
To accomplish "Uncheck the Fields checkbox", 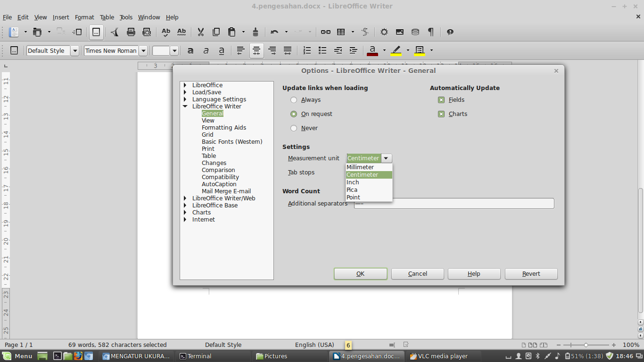I will 441,100.
